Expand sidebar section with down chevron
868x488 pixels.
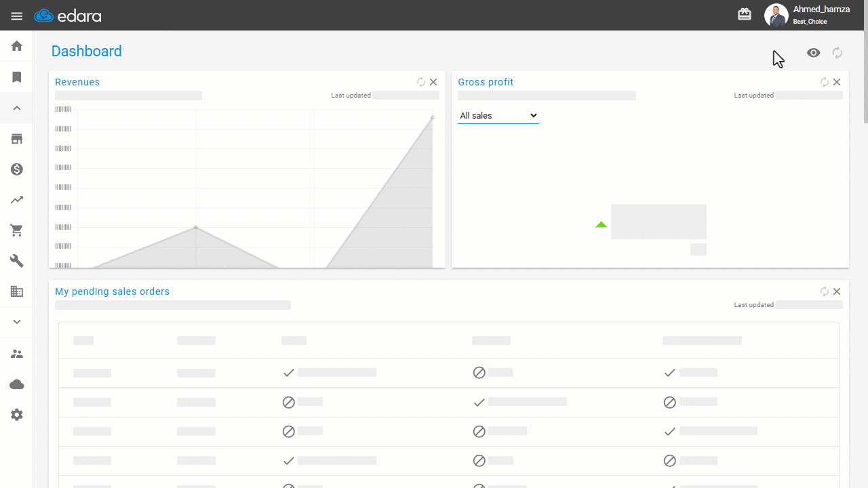(x=17, y=322)
